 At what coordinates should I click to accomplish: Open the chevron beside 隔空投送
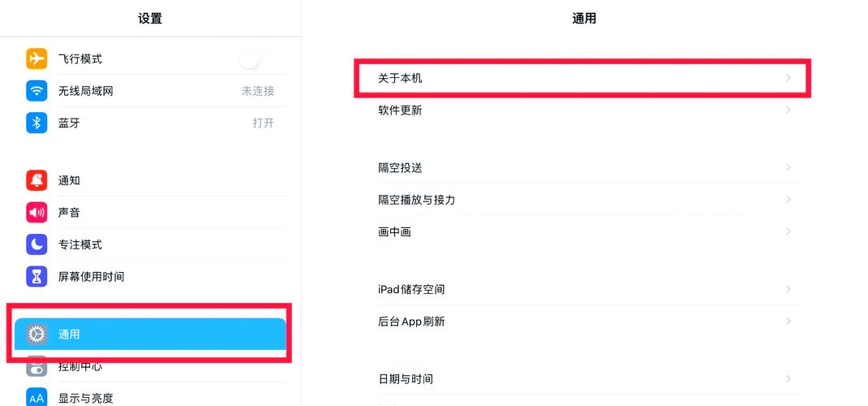point(788,167)
